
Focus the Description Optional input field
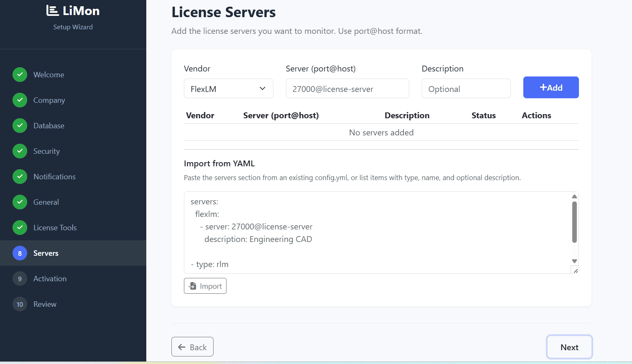tap(466, 89)
